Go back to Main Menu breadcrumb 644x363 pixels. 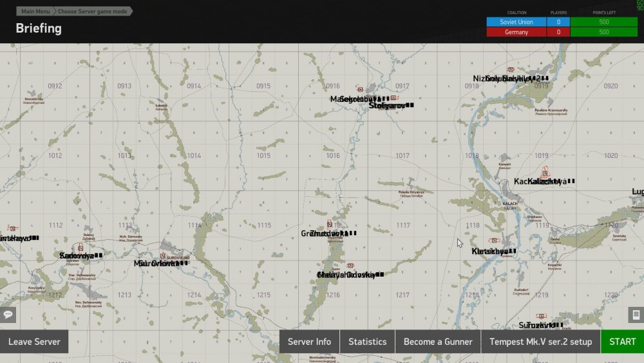click(x=35, y=11)
